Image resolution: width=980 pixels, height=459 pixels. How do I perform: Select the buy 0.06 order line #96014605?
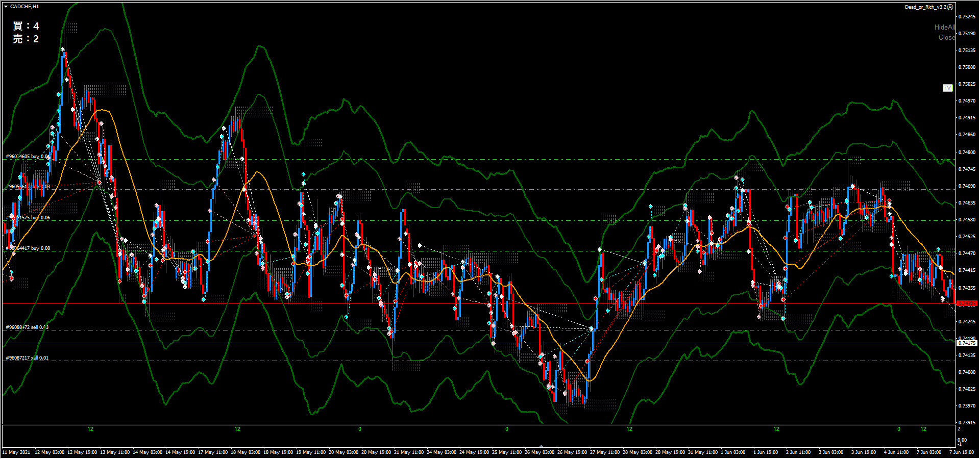tap(28, 157)
